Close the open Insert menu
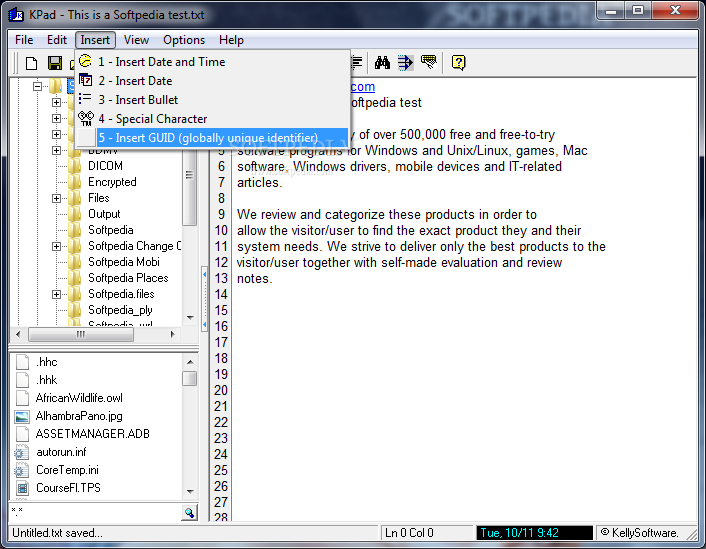Image resolution: width=706 pixels, height=549 pixels. pos(95,40)
